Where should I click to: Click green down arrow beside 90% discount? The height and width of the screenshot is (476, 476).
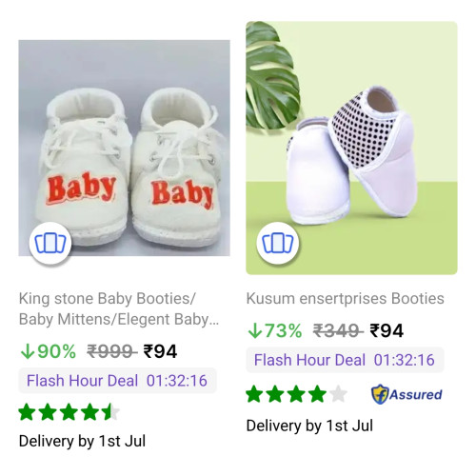(27, 351)
